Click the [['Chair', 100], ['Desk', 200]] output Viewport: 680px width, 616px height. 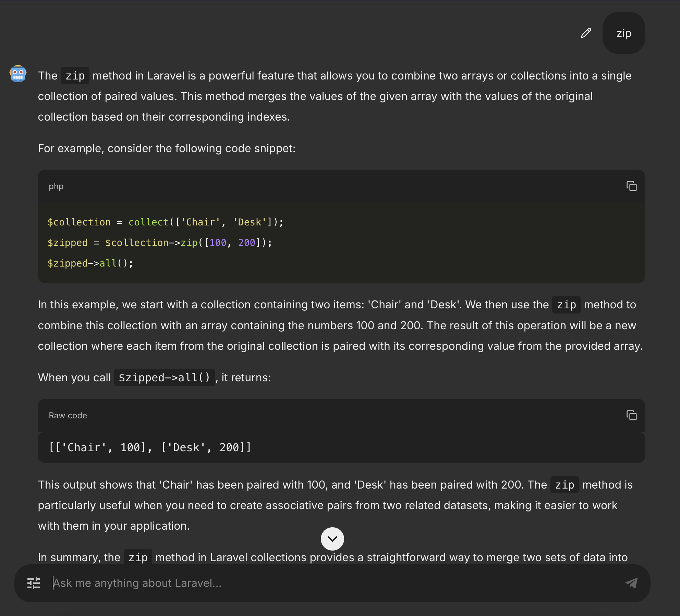(150, 447)
